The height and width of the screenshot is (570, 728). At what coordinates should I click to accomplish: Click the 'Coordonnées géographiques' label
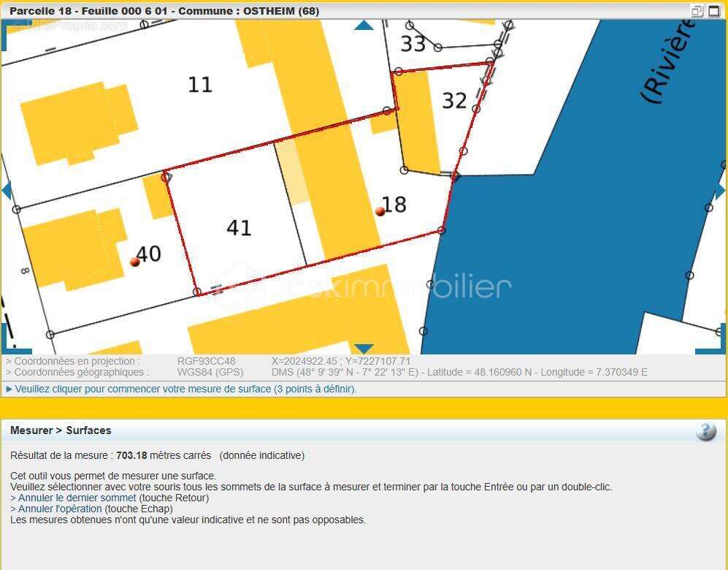pos(78,372)
